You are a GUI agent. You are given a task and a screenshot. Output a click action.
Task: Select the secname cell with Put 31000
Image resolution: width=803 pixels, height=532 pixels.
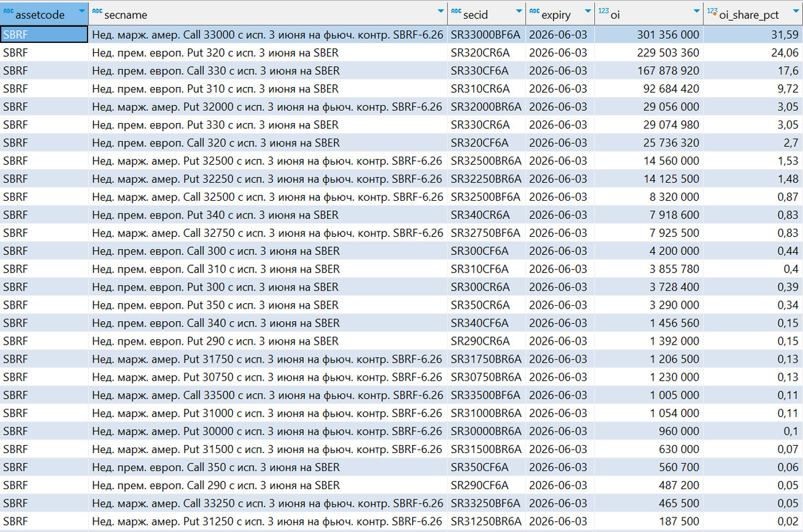click(x=268, y=413)
